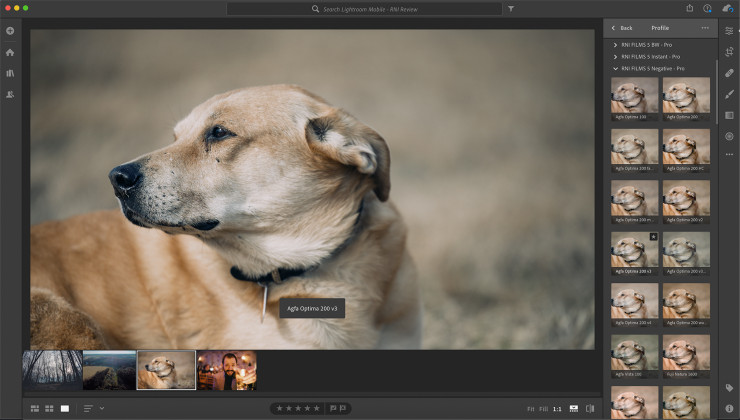Screen dimensions: 740x420
Task: Apply the Agfa Optima 100 profile
Action: tap(634, 99)
